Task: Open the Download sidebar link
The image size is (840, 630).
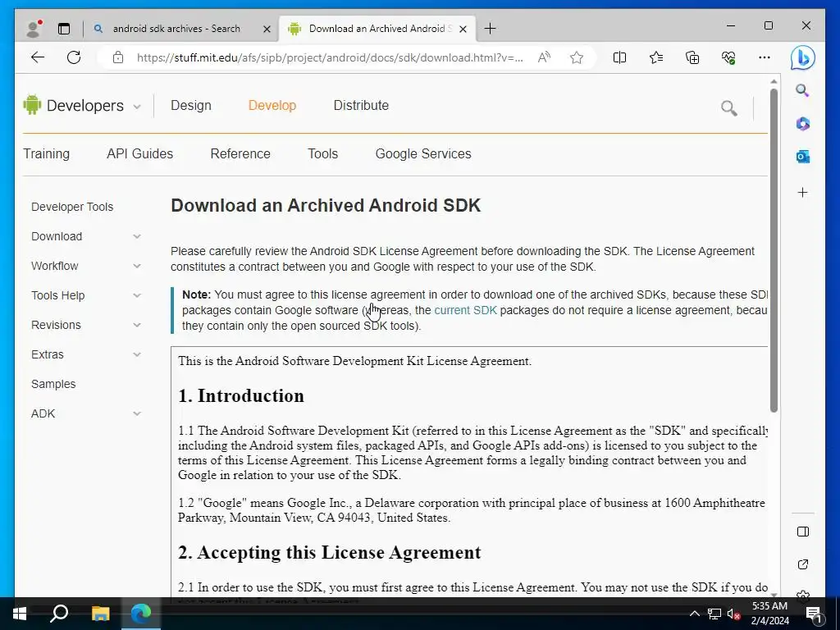Action: click(x=57, y=236)
